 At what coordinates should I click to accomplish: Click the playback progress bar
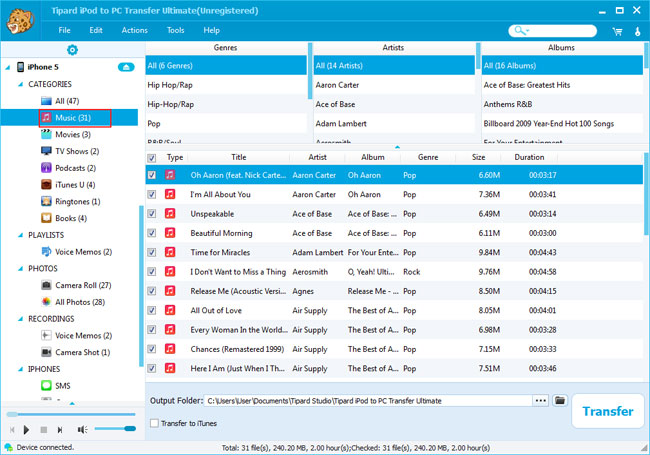point(71,414)
